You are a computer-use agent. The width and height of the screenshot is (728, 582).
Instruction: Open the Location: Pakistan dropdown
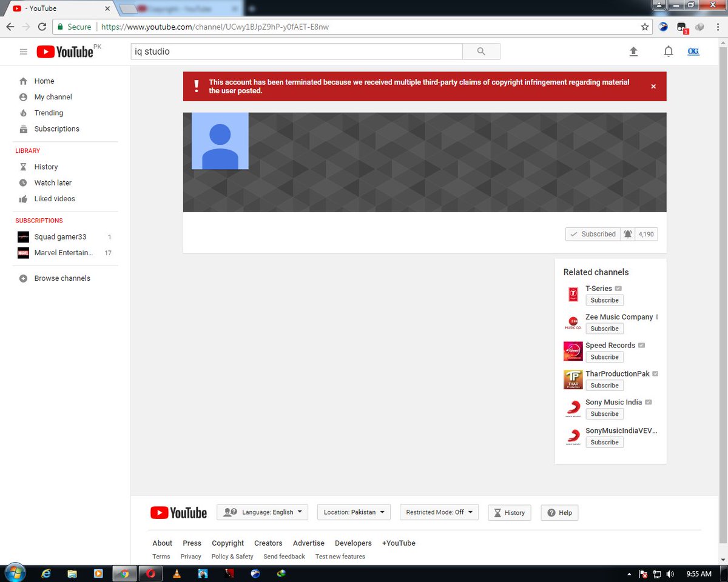point(354,512)
